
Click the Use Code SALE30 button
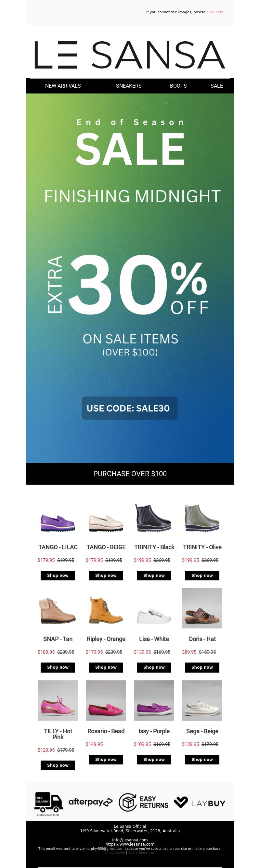tap(129, 408)
